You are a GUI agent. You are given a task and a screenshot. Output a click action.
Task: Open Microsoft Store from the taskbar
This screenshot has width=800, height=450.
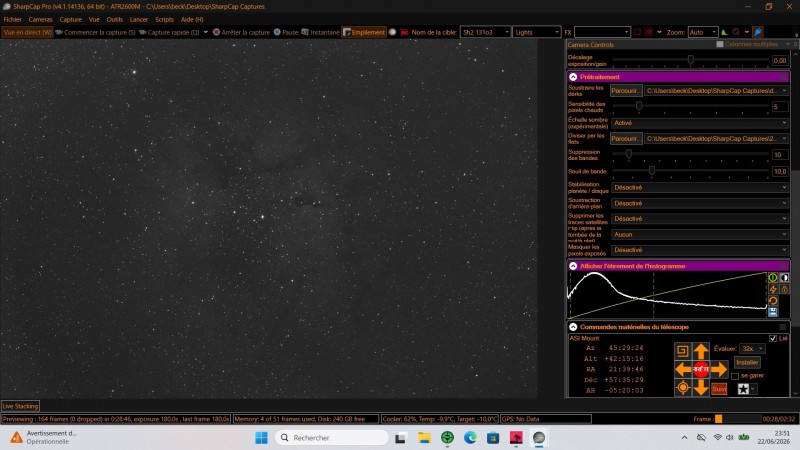coord(493,438)
